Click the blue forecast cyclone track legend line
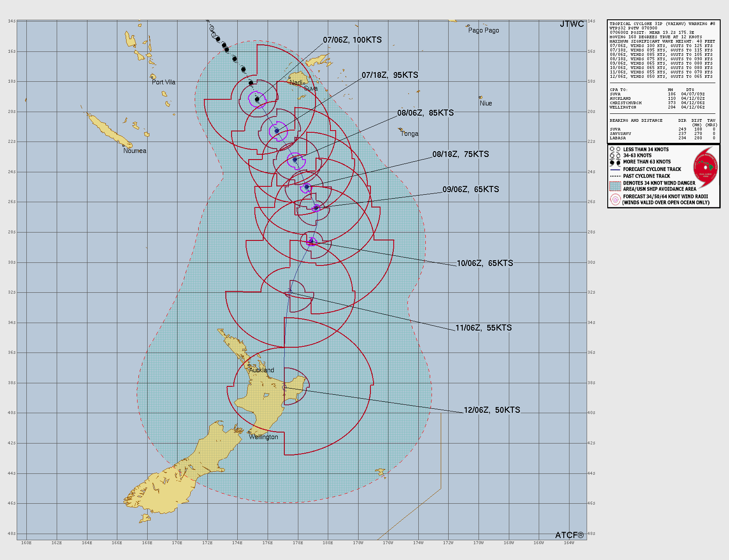The width and height of the screenshot is (729, 560). pos(615,169)
